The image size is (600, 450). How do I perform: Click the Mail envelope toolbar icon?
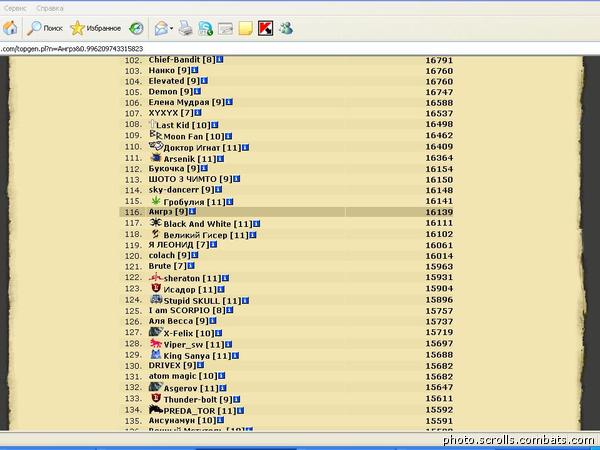click(x=160, y=28)
